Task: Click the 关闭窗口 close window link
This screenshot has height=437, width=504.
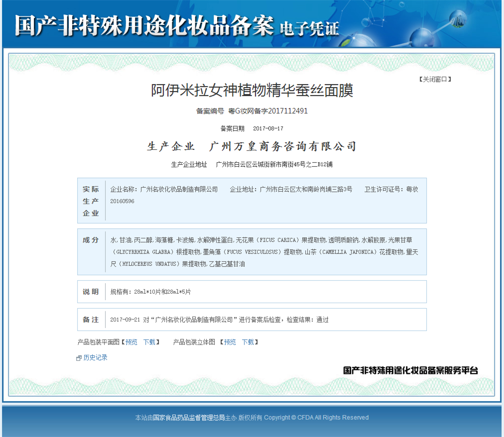Action: click(x=435, y=79)
